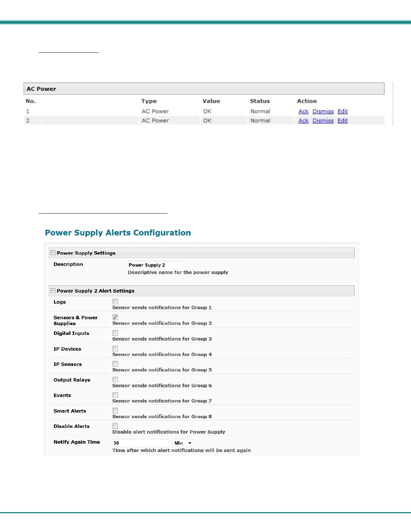The height and width of the screenshot is (532, 411).
Task: Click Ack link for AC Power 1
Action: [x=303, y=112]
